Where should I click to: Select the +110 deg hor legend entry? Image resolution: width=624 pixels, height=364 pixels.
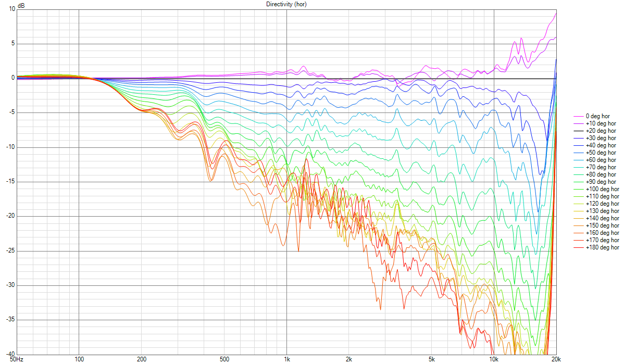coord(596,196)
